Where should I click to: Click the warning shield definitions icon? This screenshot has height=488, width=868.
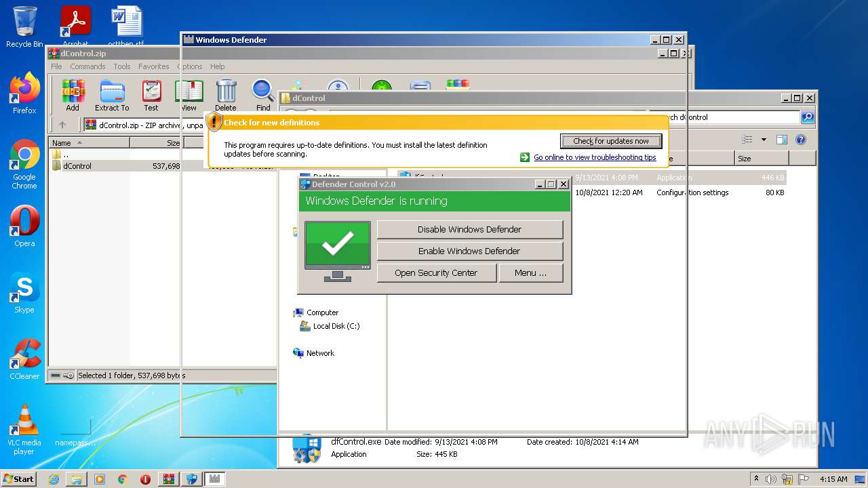pos(214,122)
